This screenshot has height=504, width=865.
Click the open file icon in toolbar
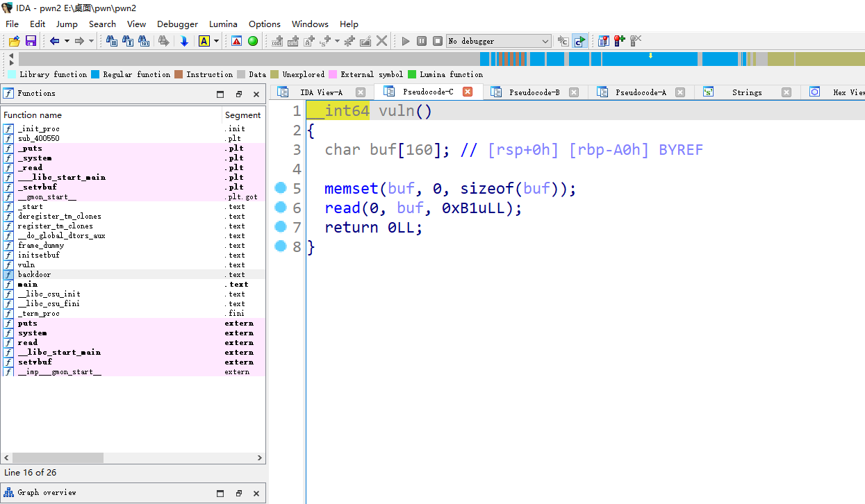14,41
